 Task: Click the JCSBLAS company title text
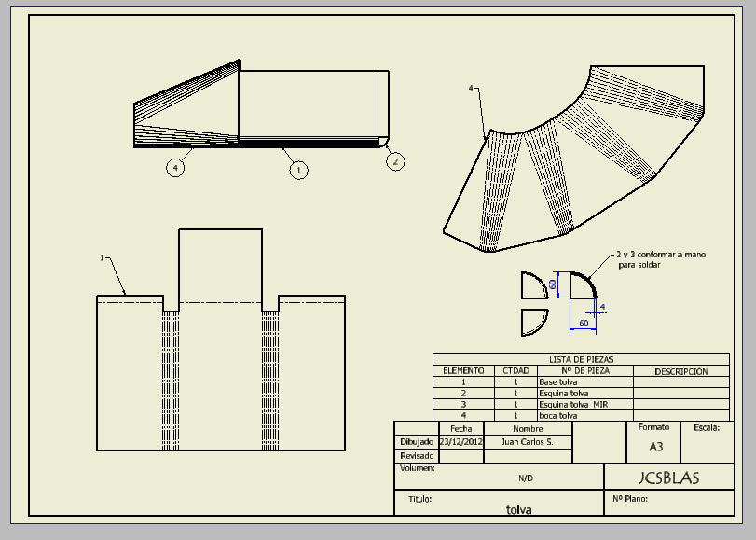(668, 478)
